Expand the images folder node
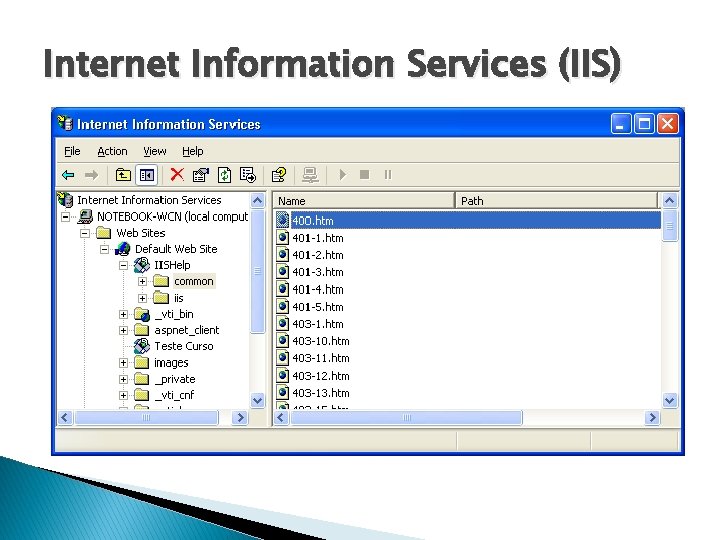Screen dimensions: 720x540 click(x=123, y=363)
